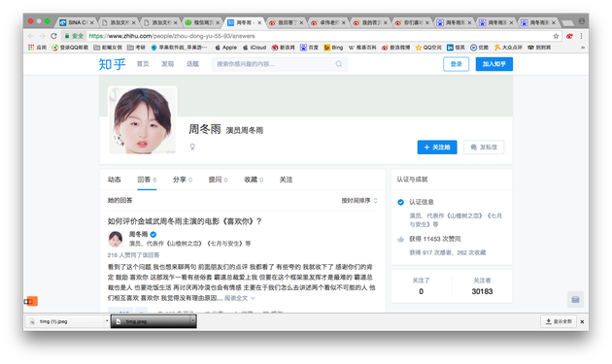612x364 pixels.
Task: Bookmark this page with the star icon
Action: 556,36
